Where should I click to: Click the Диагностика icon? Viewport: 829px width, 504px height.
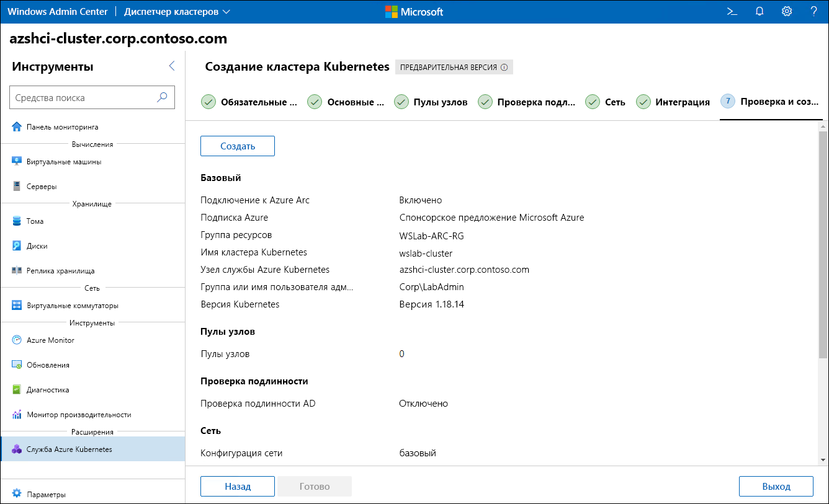click(x=17, y=390)
